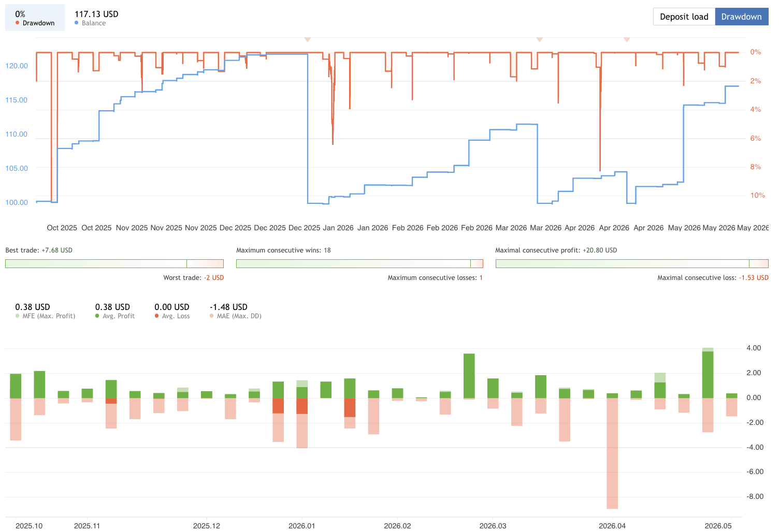Click the 8% drawdown axis label
779x532 pixels.
[x=756, y=167]
